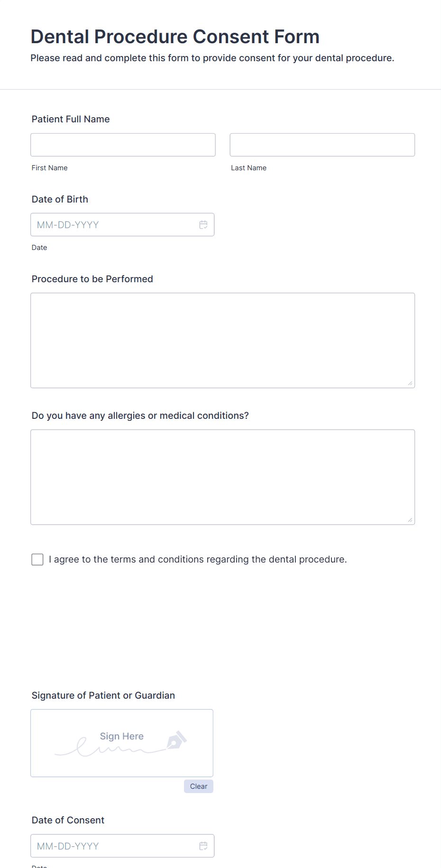Click the Procedure to be Performed text area
This screenshot has width=441, height=868.
click(222, 340)
